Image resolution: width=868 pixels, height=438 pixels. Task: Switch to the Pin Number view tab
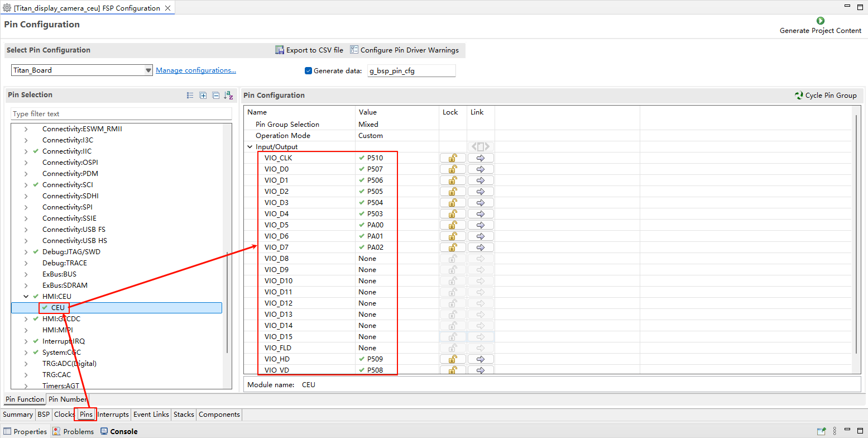[x=66, y=399]
